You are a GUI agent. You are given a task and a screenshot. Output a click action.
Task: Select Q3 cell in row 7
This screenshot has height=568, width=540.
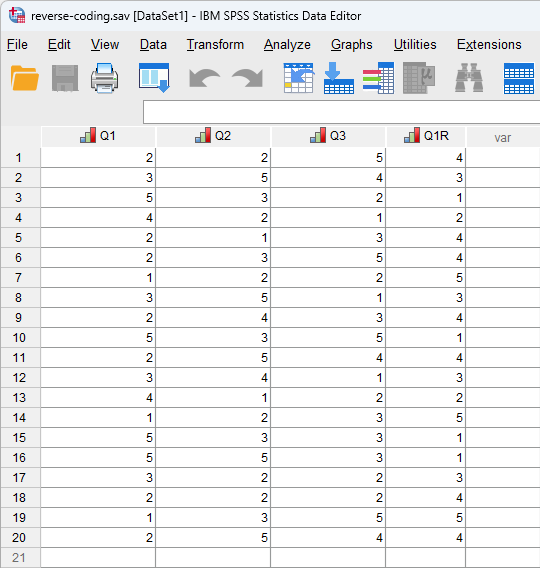(x=328, y=278)
